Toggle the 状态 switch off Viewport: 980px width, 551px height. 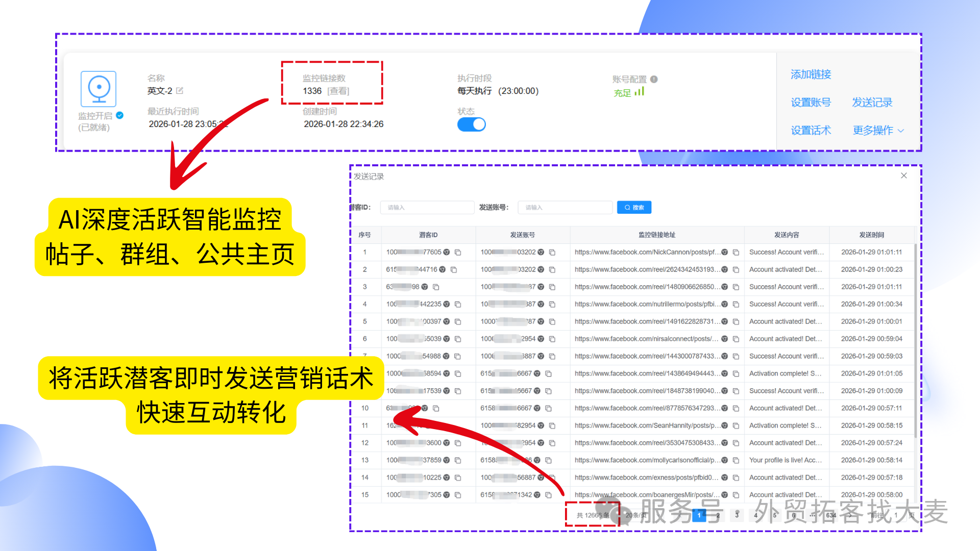click(471, 124)
